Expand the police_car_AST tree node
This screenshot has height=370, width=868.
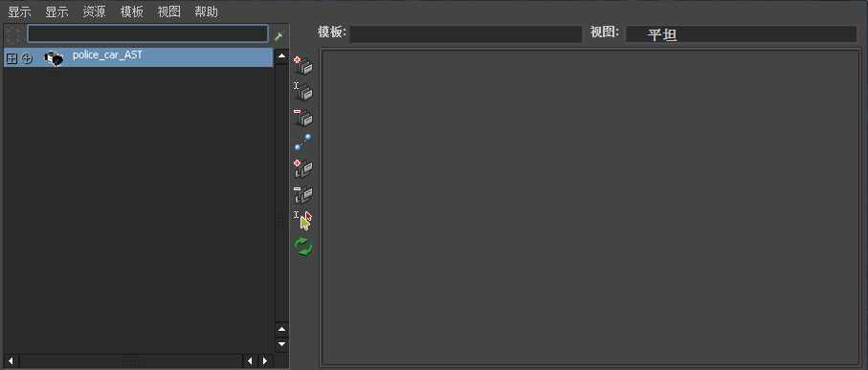[11, 58]
